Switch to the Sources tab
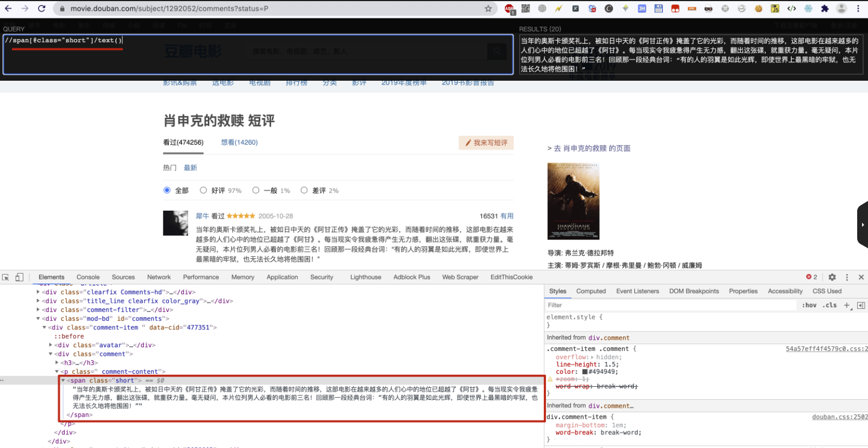 pyautogui.click(x=123, y=277)
